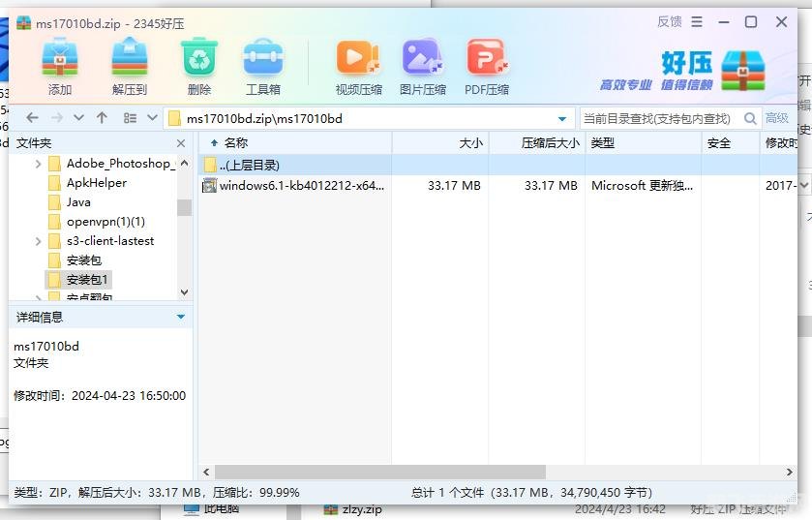Click horizontal scrollbar right arrow

[789, 472]
